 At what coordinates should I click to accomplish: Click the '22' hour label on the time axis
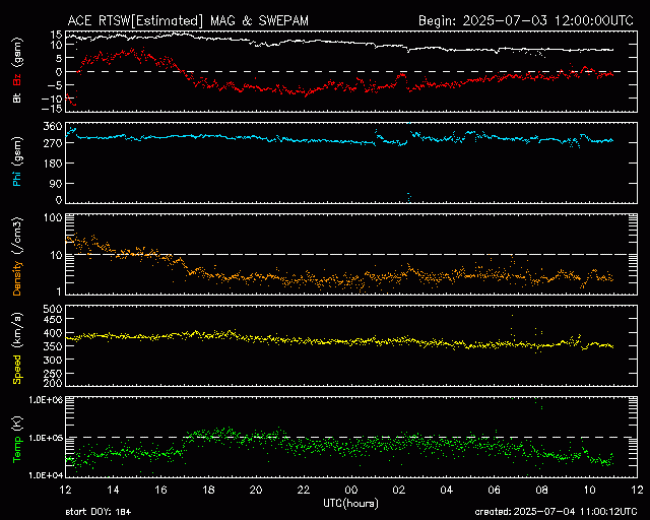(x=303, y=490)
